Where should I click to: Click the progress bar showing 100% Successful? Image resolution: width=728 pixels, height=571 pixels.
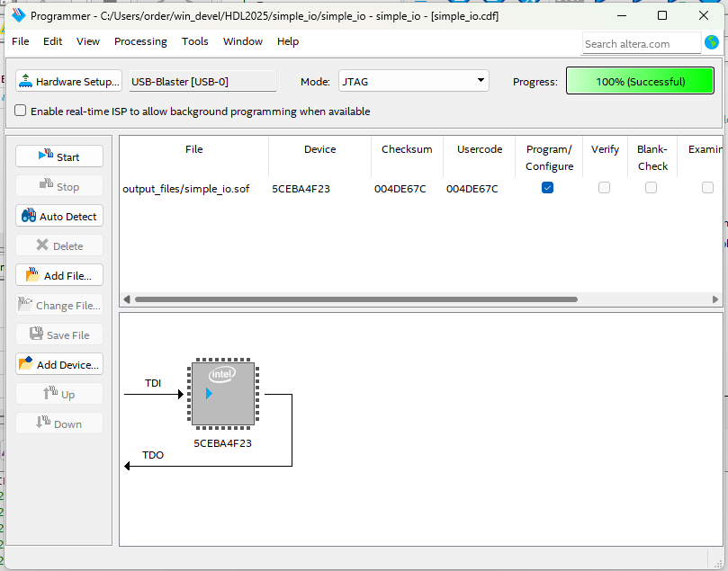(640, 81)
